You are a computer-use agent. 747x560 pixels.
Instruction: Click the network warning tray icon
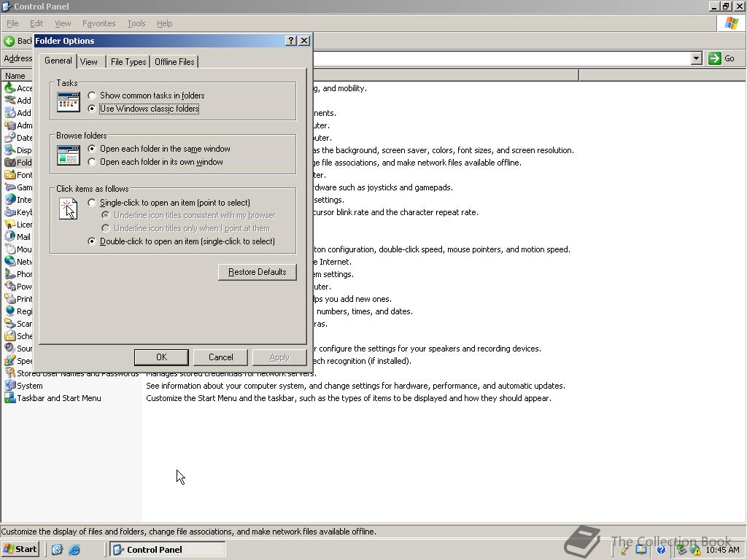pyautogui.click(x=695, y=550)
